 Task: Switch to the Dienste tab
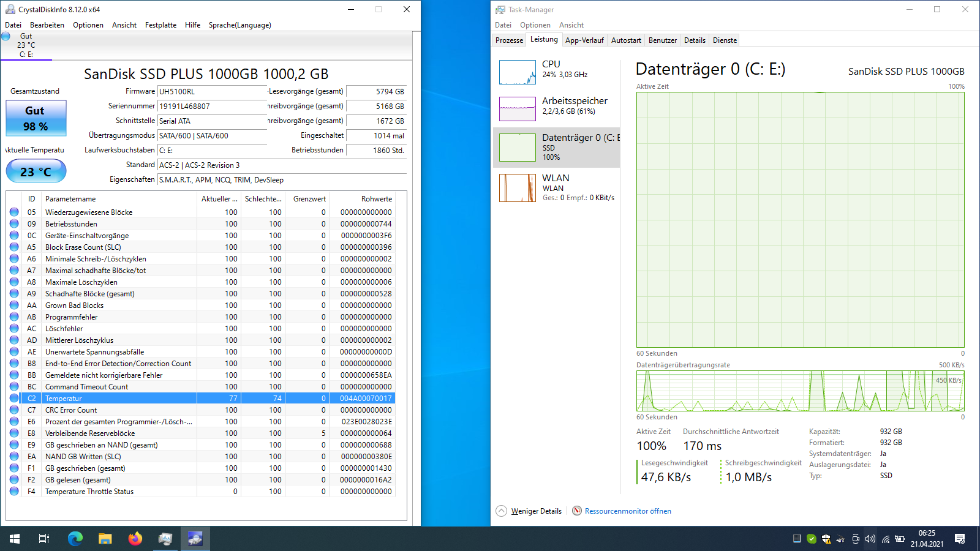725,40
